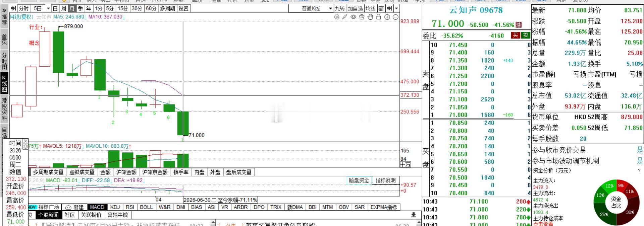Select the MACD indicator tab
The height and width of the screenshot is (226, 644).
tap(97, 207)
